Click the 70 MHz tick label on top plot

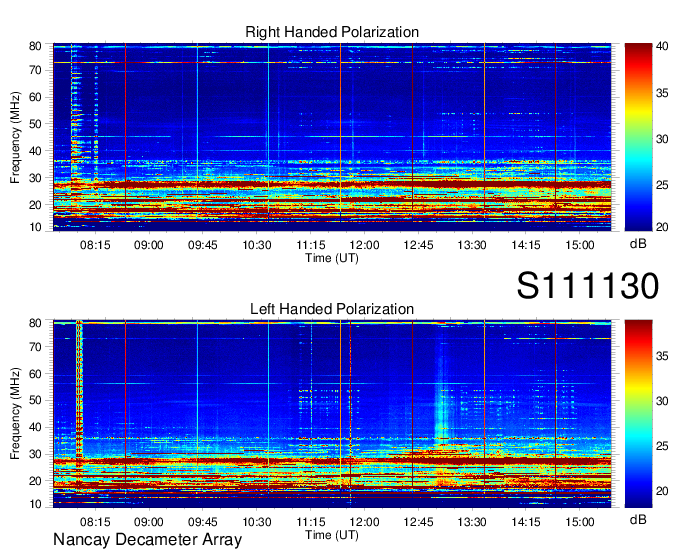pos(35,70)
